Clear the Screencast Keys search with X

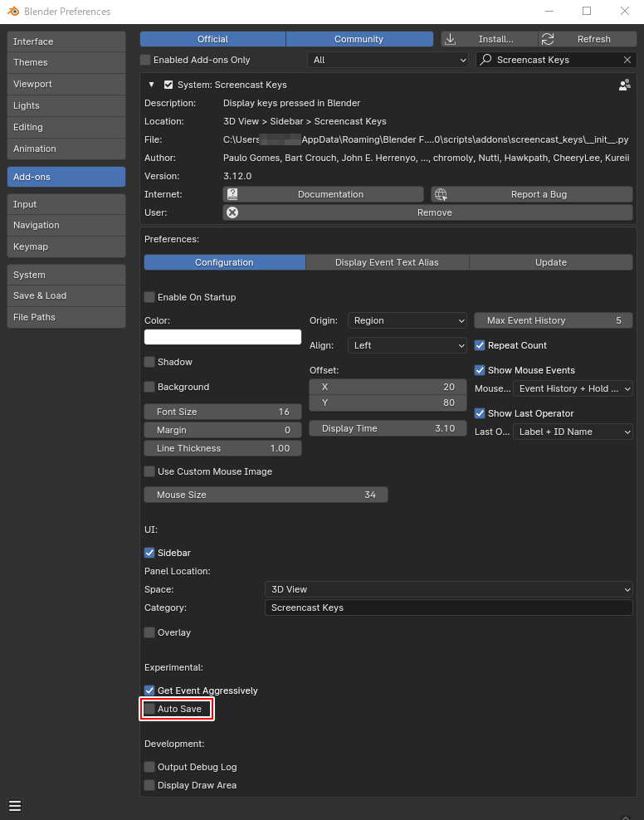pos(627,60)
